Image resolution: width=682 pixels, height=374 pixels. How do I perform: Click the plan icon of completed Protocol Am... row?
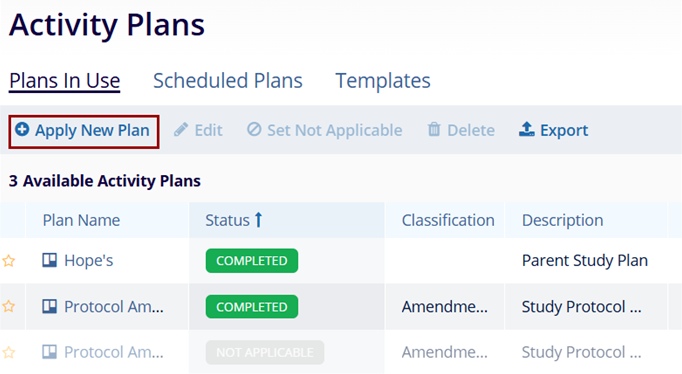click(x=50, y=306)
